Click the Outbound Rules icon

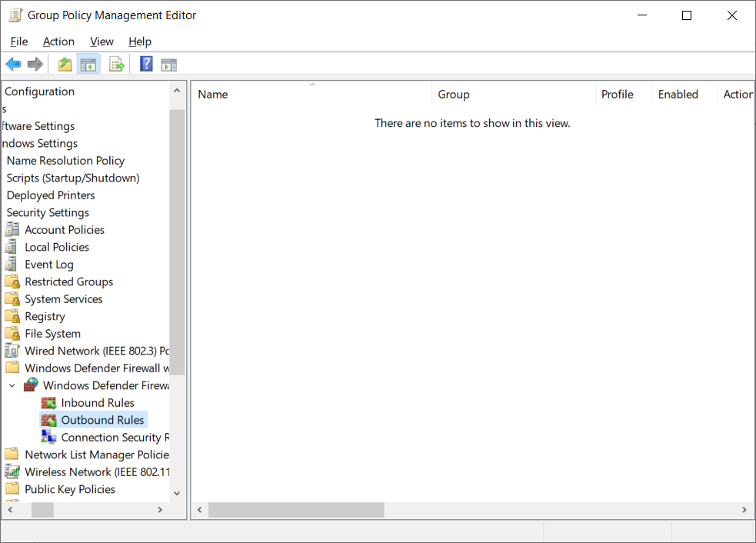pyautogui.click(x=48, y=420)
